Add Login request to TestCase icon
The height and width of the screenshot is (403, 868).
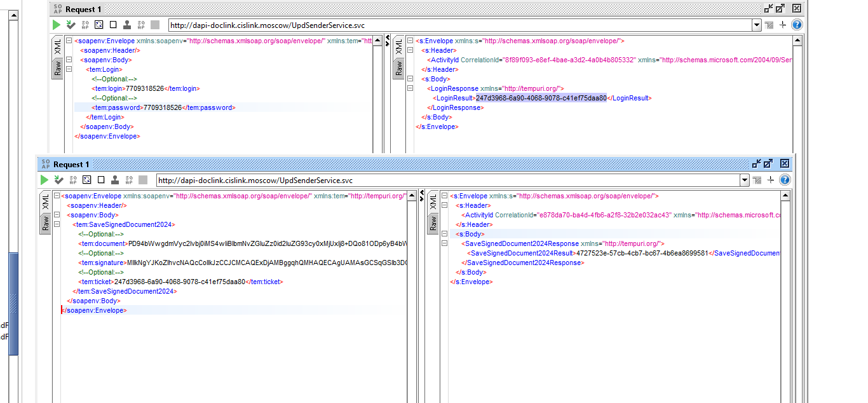pos(71,25)
